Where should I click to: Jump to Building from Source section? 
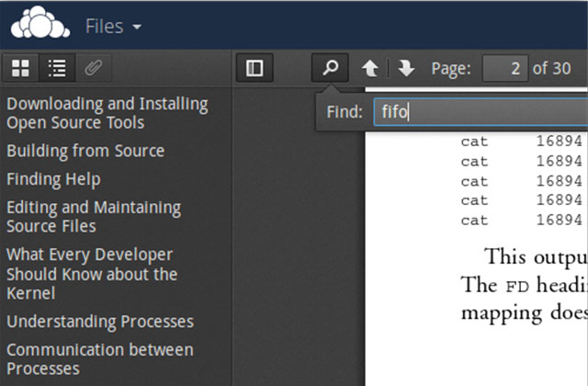(85, 151)
